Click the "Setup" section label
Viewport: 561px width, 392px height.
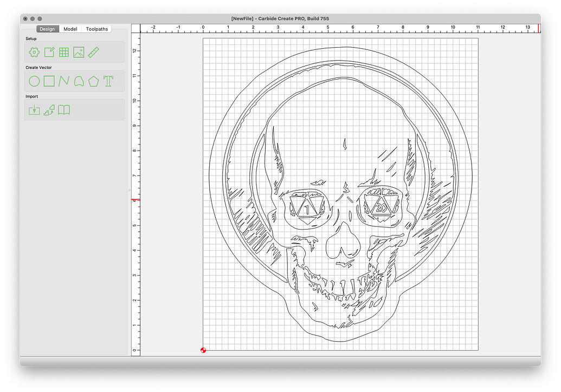coord(31,38)
